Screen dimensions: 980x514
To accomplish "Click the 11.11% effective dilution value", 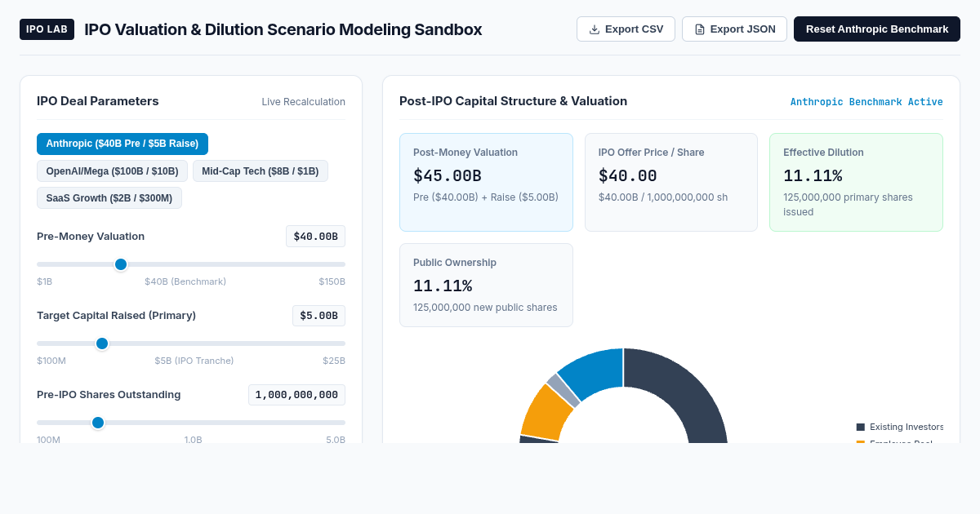I will point(813,175).
